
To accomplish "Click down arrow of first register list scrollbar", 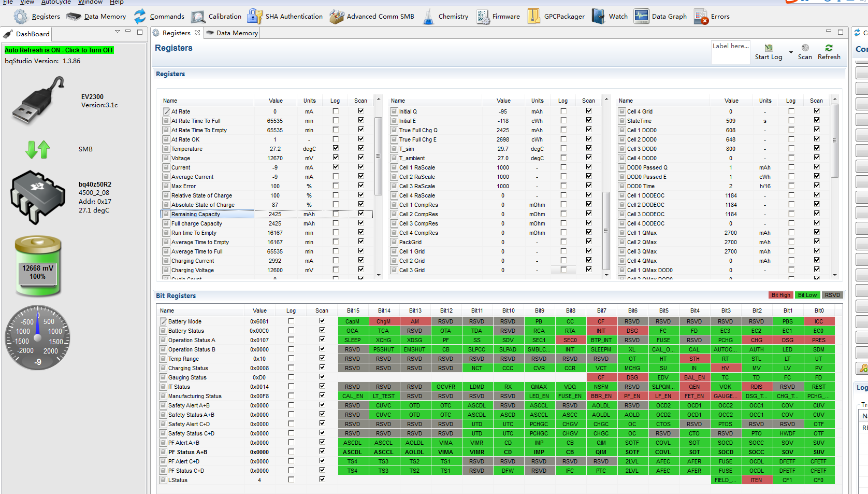I will [379, 275].
